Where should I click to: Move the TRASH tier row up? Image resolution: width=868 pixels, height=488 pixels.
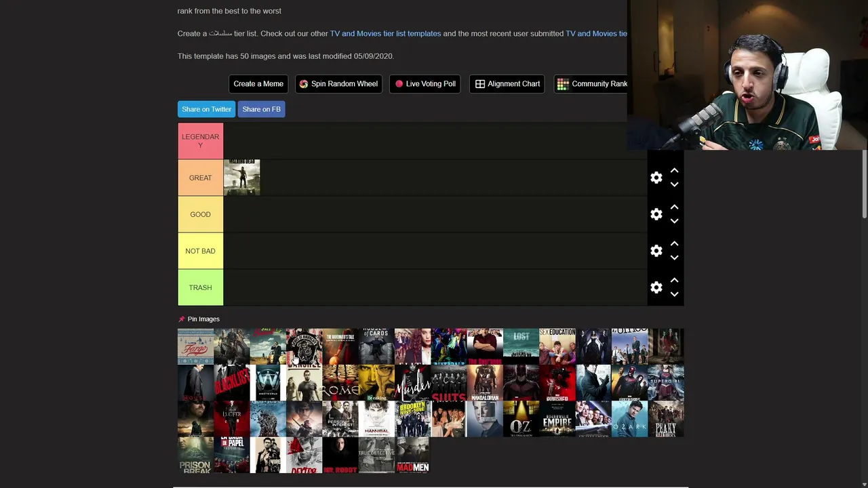click(674, 281)
